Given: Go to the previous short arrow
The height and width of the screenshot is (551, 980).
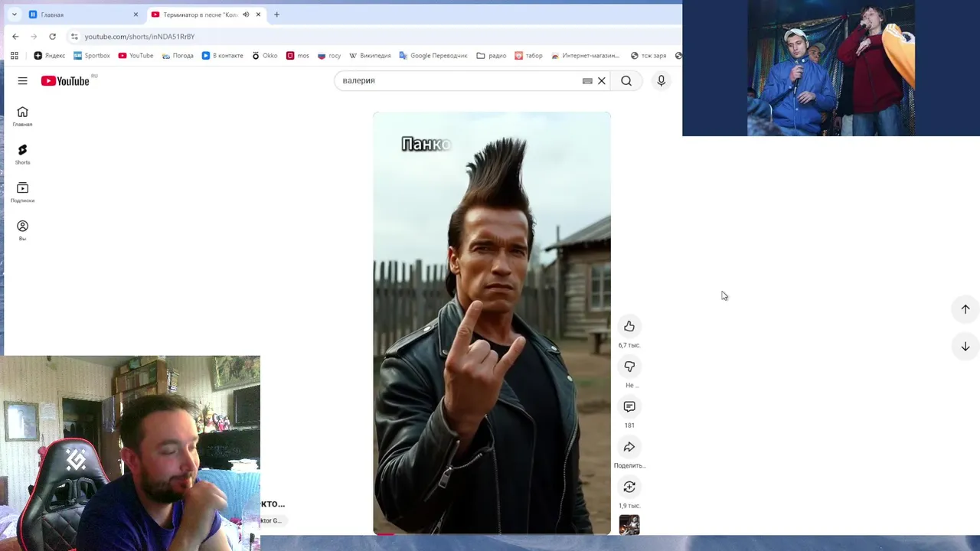Looking at the screenshot, I should pyautogui.click(x=965, y=309).
